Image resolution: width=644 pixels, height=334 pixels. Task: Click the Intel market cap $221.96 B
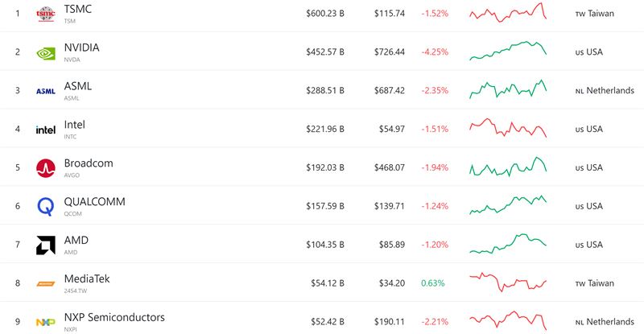[x=325, y=129]
